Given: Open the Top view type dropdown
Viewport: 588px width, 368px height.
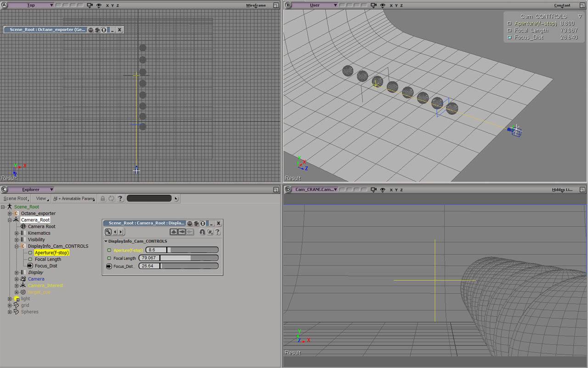Looking at the screenshot, I should [x=31, y=6].
